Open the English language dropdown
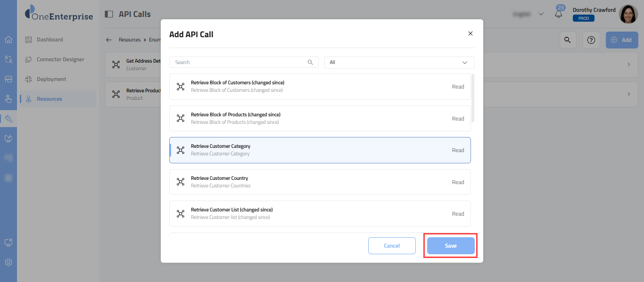This screenshot has height=282, width=644. tap(528, 14)
